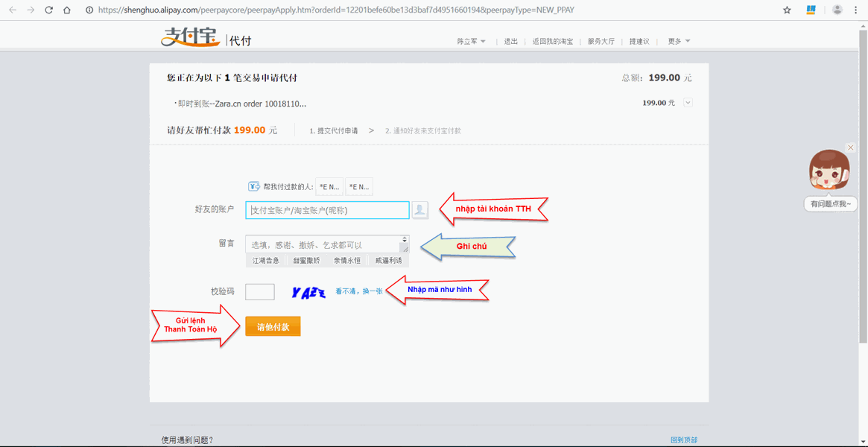Screen dimensions: 868x447
Task: Expand the 陈立军 account dropdown
Action: (x=471, y=42)
